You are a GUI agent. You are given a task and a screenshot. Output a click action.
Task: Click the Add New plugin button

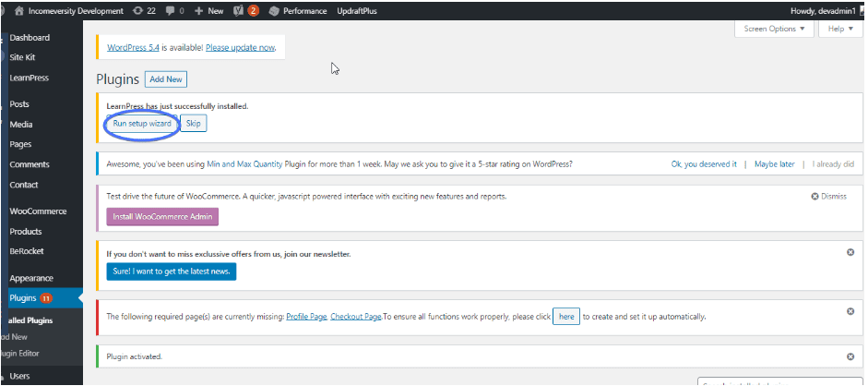point(166,79)
